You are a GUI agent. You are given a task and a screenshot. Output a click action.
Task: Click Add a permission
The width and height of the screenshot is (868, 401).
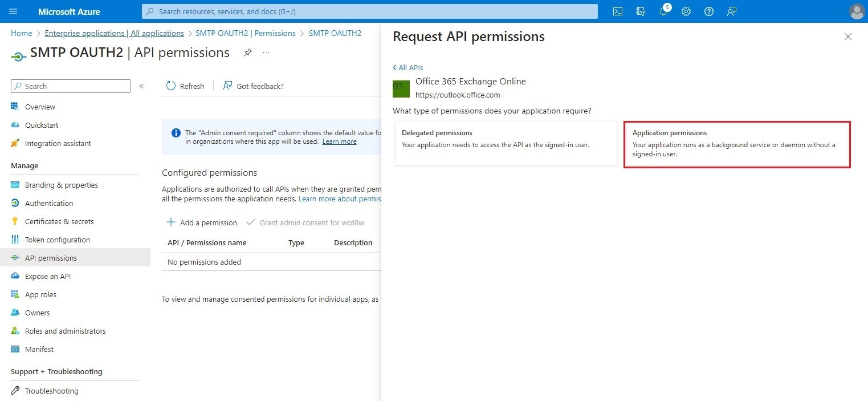(201, 222)
